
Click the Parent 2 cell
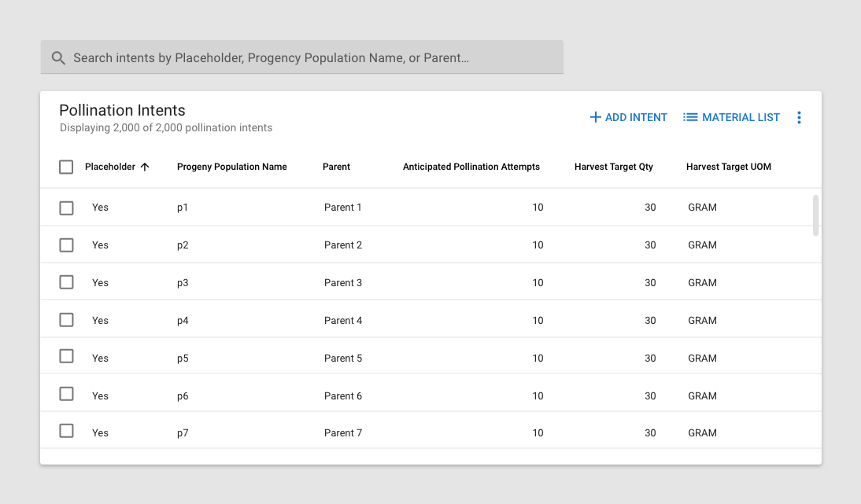tap(343, 245)
